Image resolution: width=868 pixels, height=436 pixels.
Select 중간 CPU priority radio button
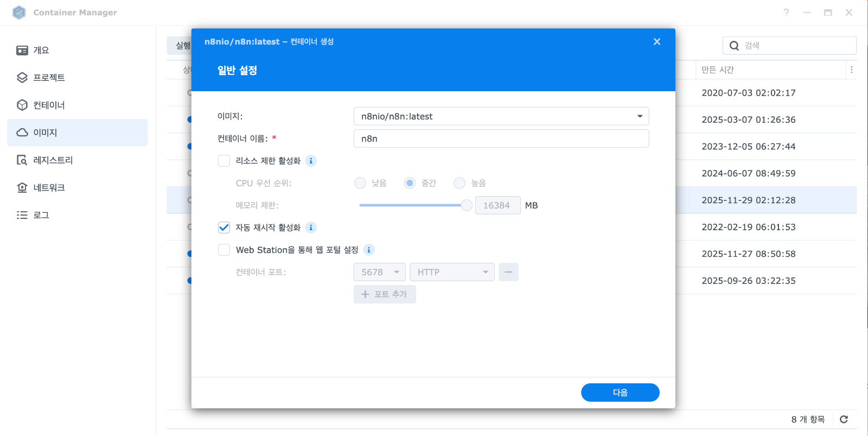(x=410, y=183)
